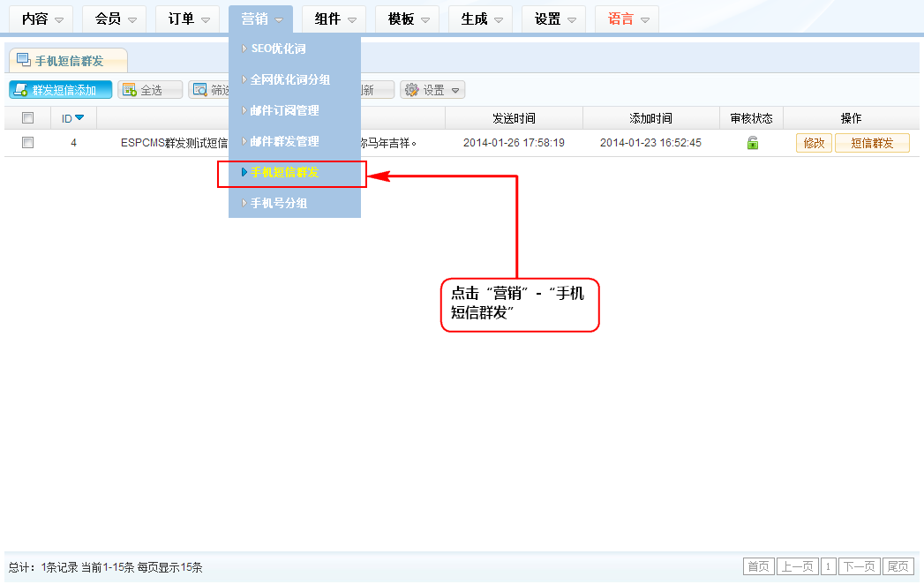Expand the 会员 top menu
The height and width of the screenshot is (584, 924).
tap(116, 19)
